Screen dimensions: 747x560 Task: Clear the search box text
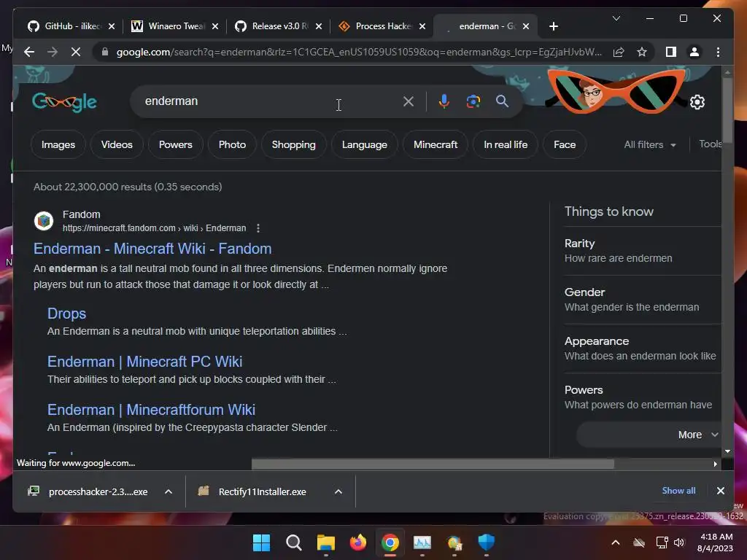click(x=409, y=101)
